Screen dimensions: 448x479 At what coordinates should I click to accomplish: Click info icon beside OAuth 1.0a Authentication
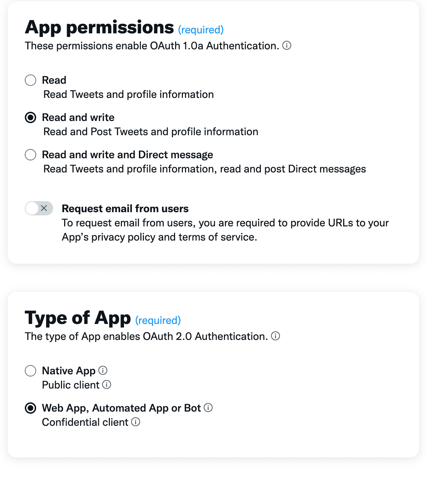click(x=287, y=45)
